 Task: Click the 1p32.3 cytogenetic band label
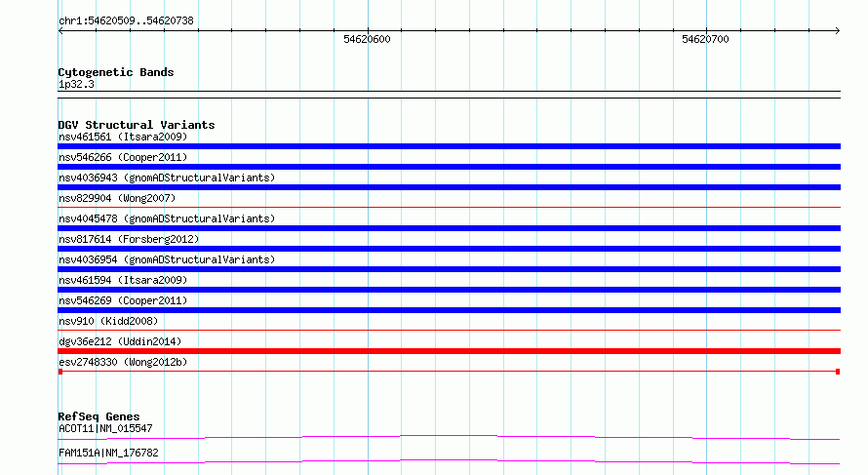tap(76, 85)
